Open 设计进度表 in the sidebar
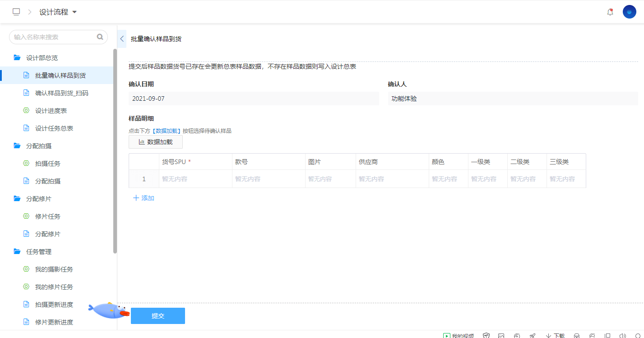Screen dimensions: 644x338 point(51,111)
